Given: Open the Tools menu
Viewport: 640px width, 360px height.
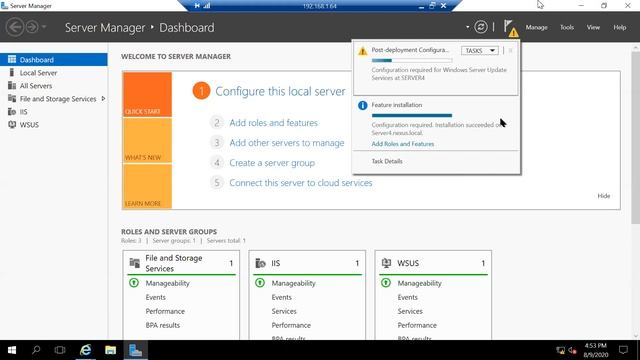Looking at the screenshot, I should click(x=567, y=27).
